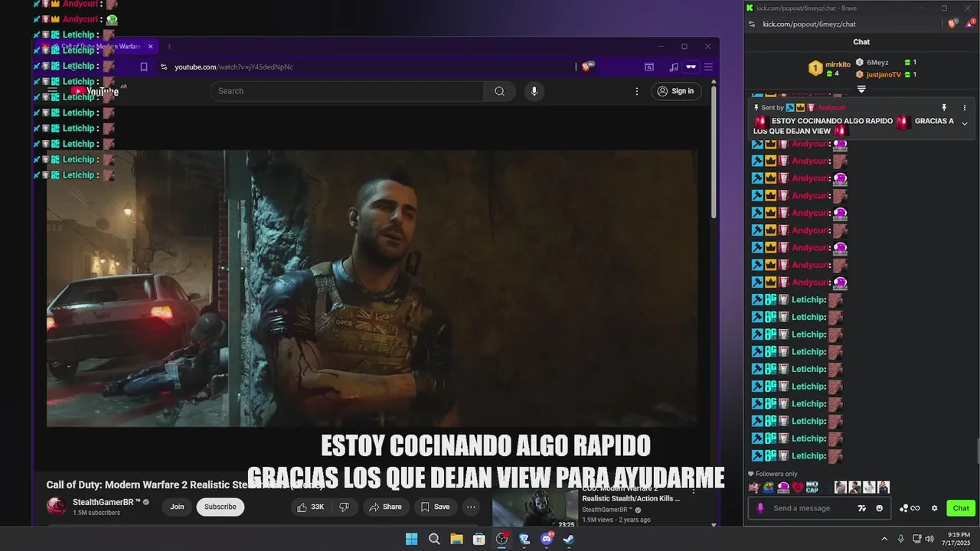
Task: Click the Modern Warfare 2 video title
Action: pyautogui.click(x=184, y=484)
